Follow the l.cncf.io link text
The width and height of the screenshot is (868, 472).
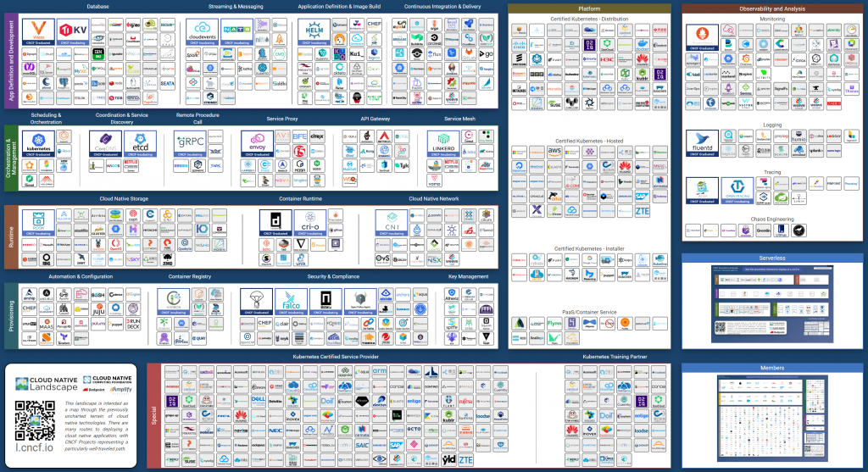pos(34,448)
